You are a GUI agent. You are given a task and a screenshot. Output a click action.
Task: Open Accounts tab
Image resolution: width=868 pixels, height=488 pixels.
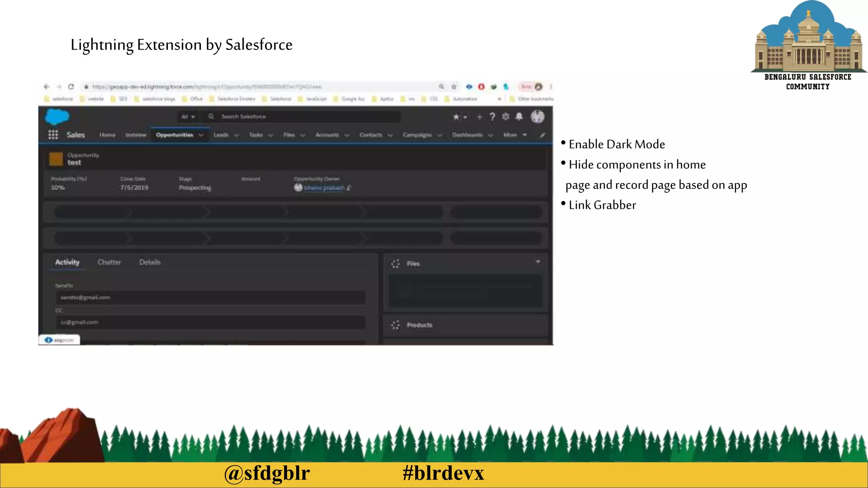327,135
